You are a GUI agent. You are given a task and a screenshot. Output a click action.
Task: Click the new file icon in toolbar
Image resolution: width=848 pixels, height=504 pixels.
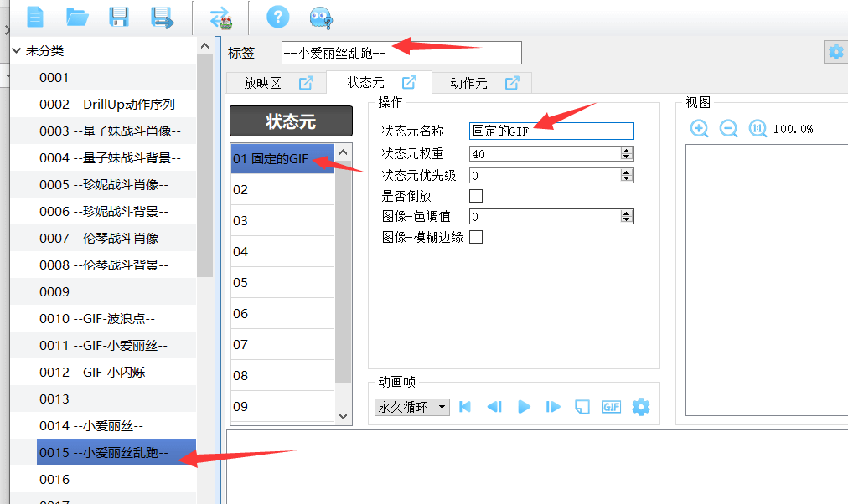[x=35, y=16]
